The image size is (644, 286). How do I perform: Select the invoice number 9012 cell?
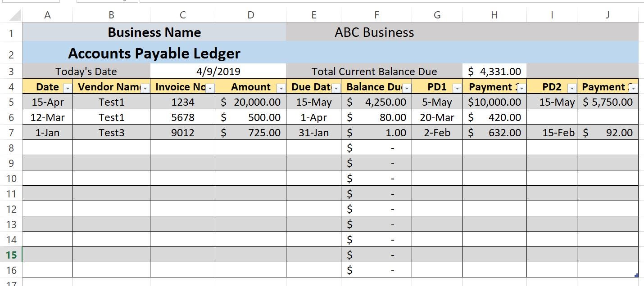182,133
